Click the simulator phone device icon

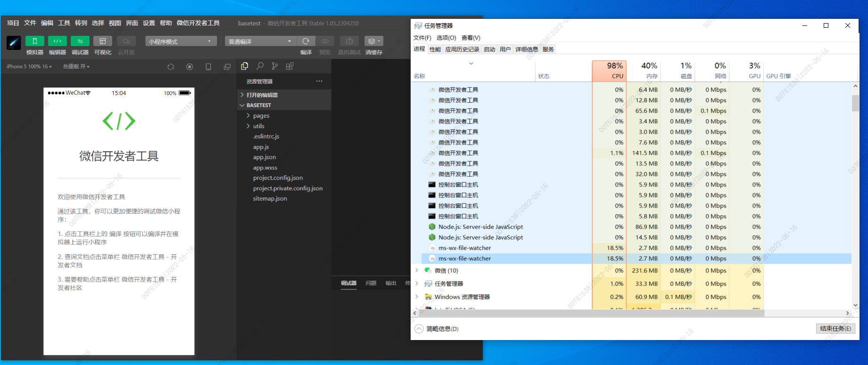208,67
